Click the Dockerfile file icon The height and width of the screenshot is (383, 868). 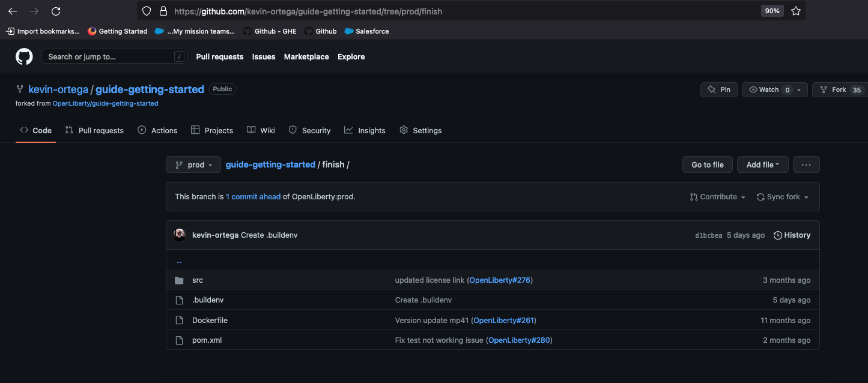179,320
